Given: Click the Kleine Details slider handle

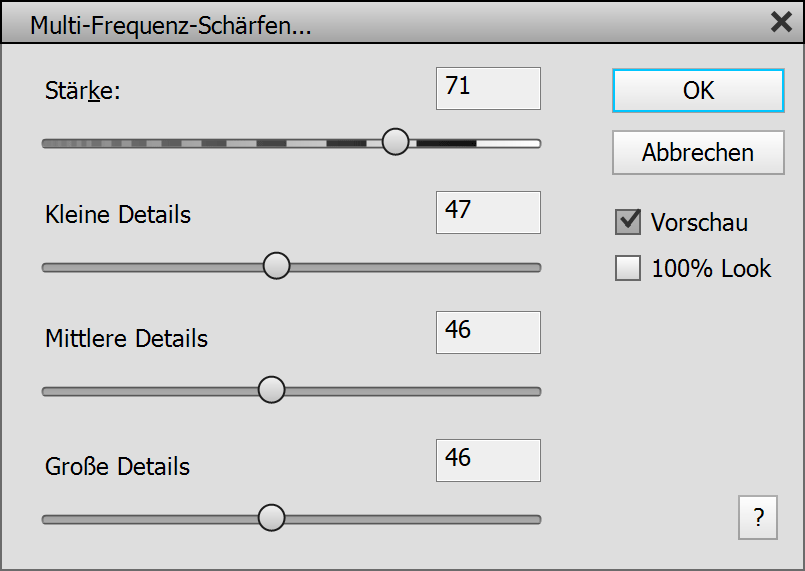Looking at the screenshot, I should 276,266.
